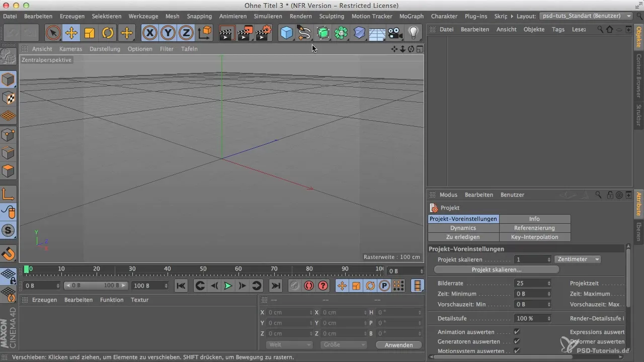Switch to Texture mode

coord(9,98)
